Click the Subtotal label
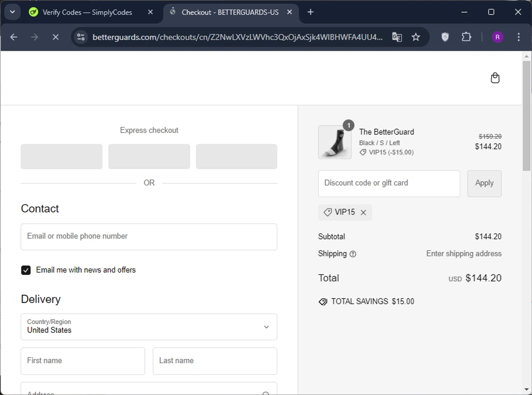Viewport: 532px width, 395px height. [332, 237]
